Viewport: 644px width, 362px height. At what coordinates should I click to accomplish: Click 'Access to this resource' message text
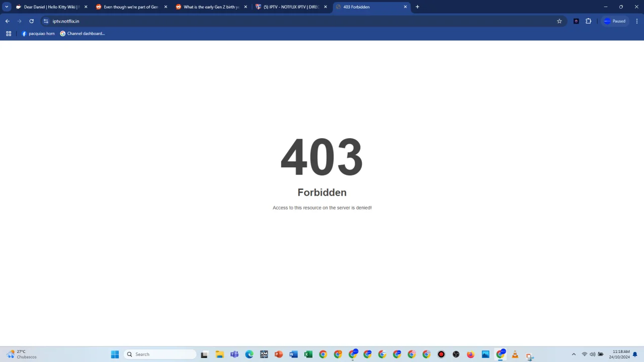click(322, 208)
